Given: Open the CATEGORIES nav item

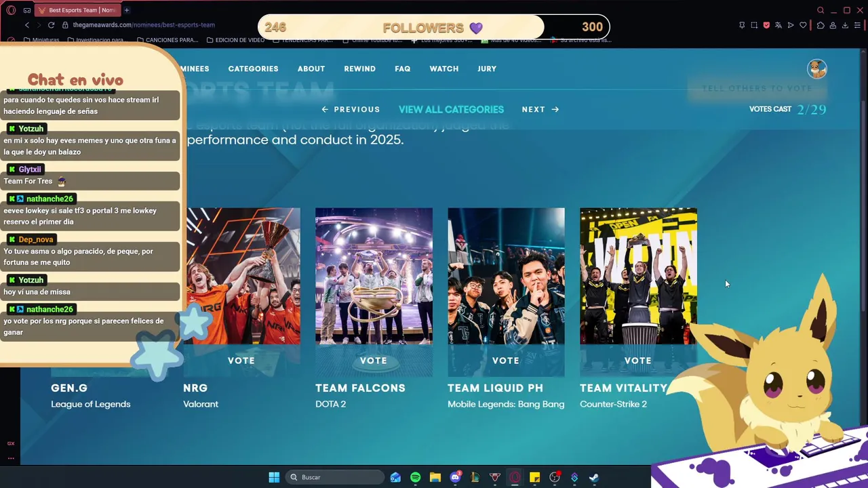Looking at the screenshot, I should click(x=253, y=69).
